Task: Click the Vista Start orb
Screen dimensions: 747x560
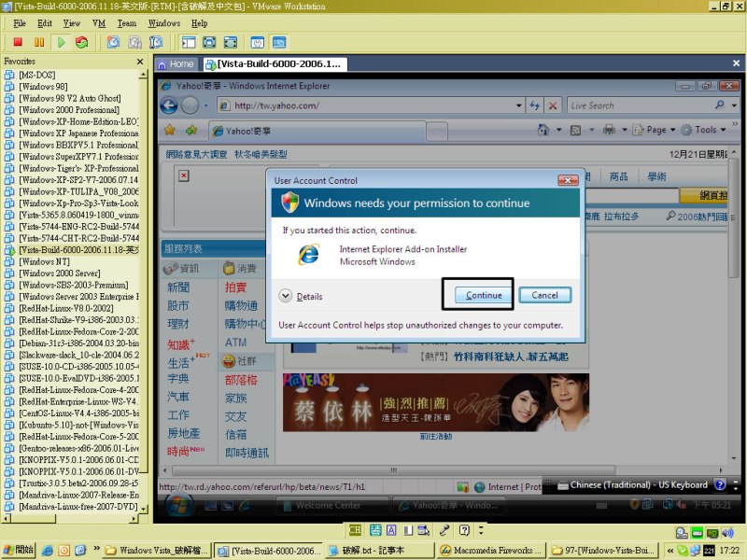Action: [x=179, y=505]
